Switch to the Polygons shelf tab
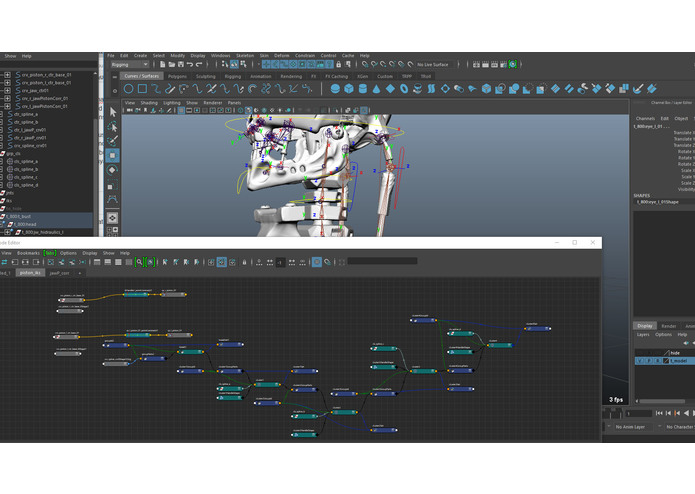Screen dimensions: 695x494 tap(177, 77)
